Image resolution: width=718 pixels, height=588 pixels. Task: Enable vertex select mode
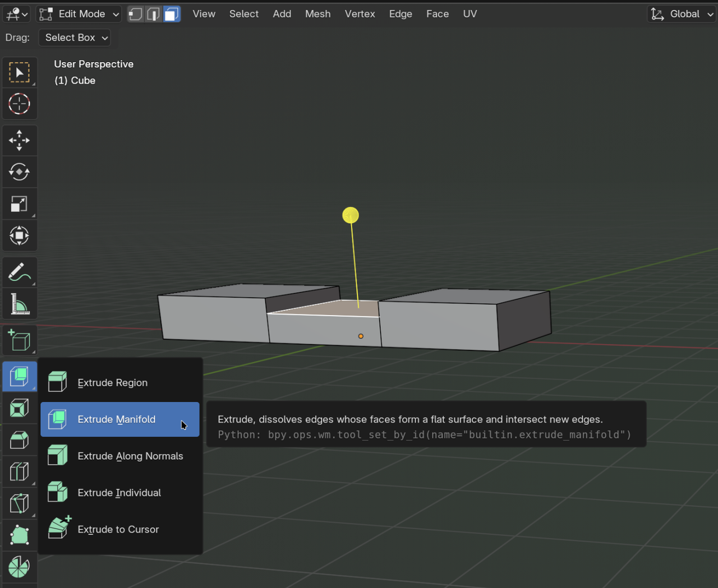point(135,14)
